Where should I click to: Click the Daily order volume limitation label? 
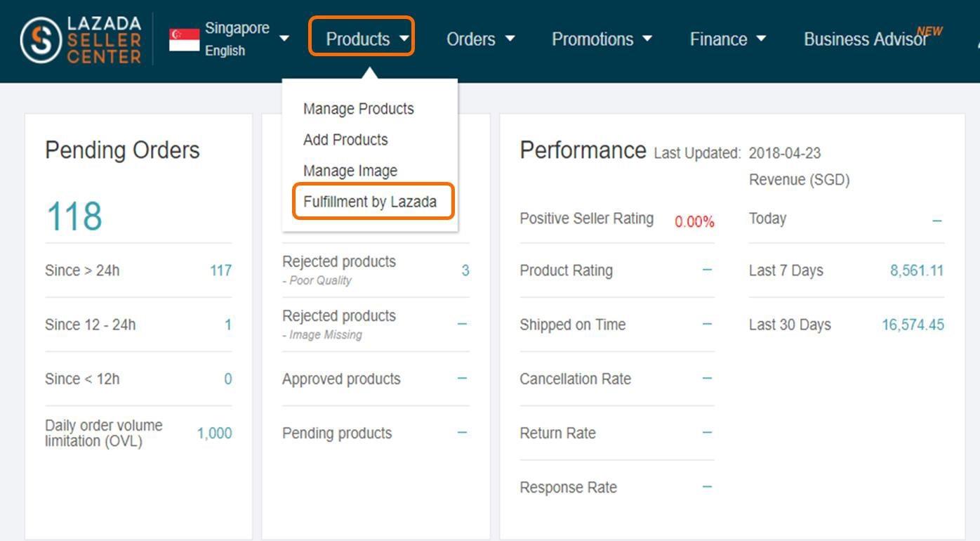click(x=104, y=434)
